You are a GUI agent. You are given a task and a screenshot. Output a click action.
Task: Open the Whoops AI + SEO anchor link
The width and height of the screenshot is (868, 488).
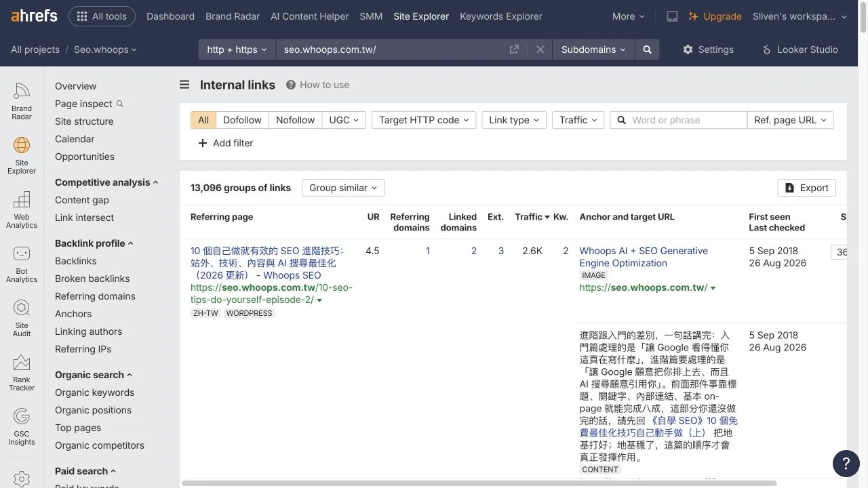click(644, 257)
